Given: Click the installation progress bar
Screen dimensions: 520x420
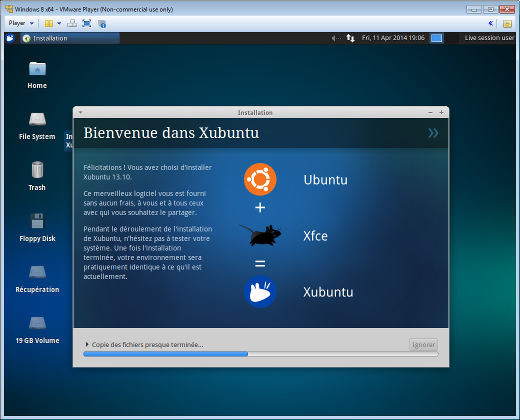Looking at the screenshot, I should pyautogui.click(x=260, y=354).
